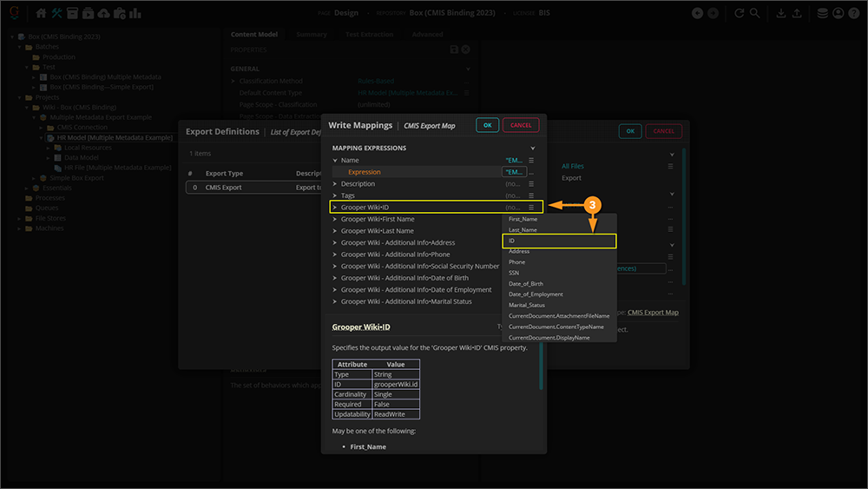Expand the Description mapping row
This screenshot has width=868, height=489.
335,184
